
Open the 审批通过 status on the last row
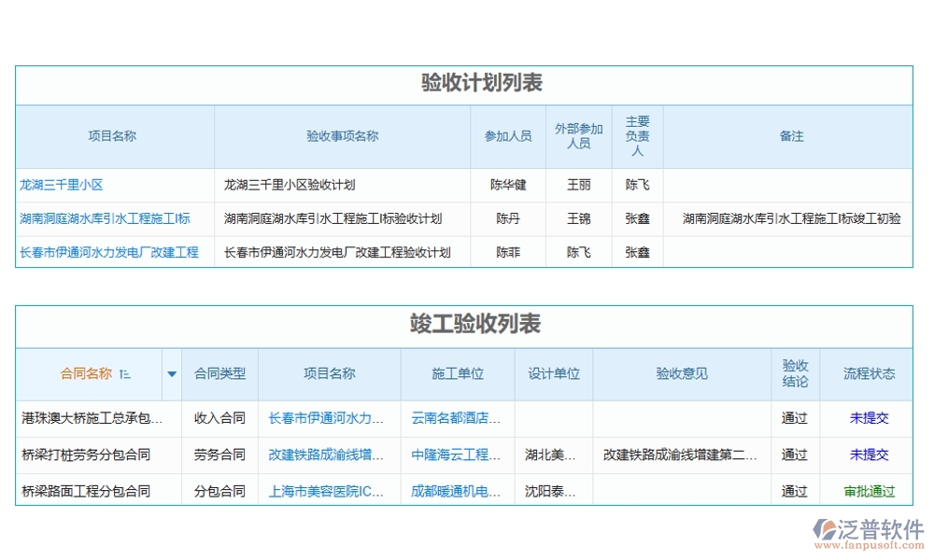(x=870, y=492)
